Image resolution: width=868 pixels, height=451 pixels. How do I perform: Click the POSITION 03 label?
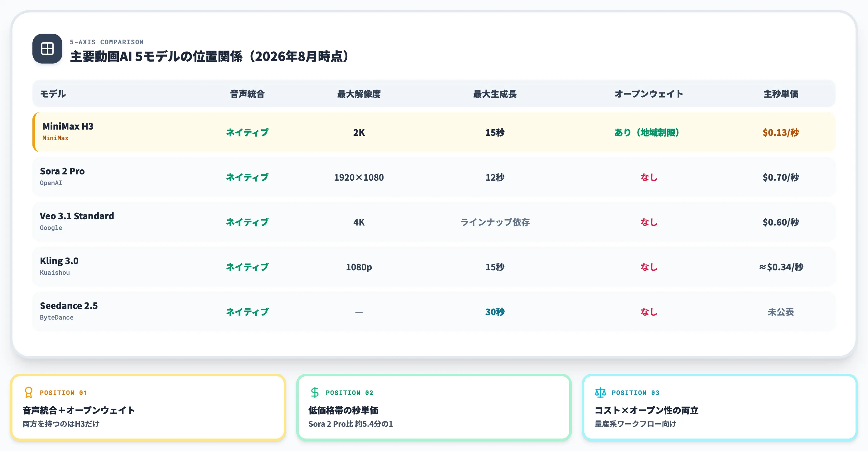point(635,393)
